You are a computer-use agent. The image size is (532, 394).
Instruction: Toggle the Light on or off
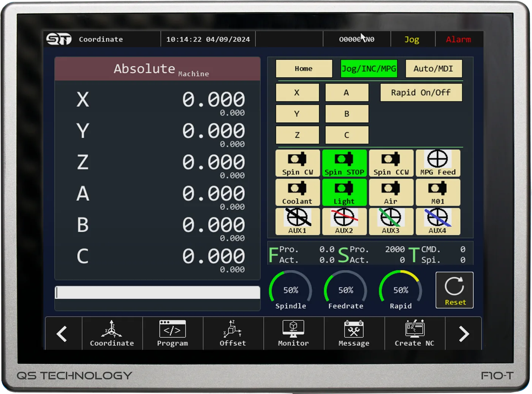tap(344, 193)
